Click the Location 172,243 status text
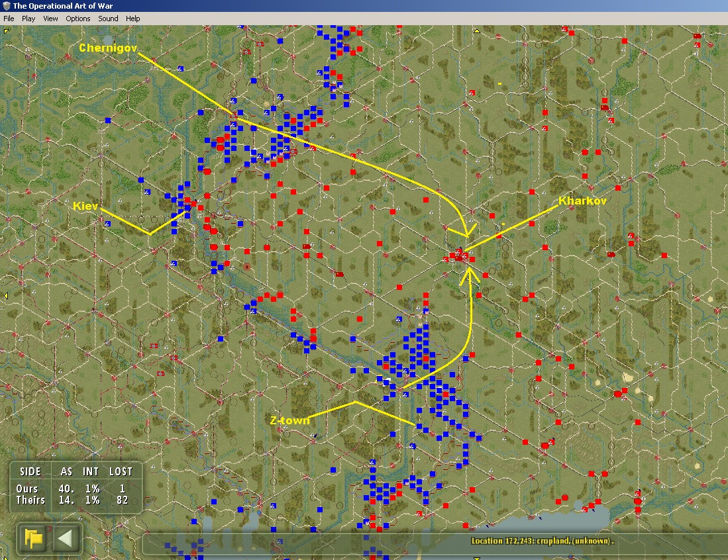The image size is (728, 560). pyautogui.click(x=543, y=541)
